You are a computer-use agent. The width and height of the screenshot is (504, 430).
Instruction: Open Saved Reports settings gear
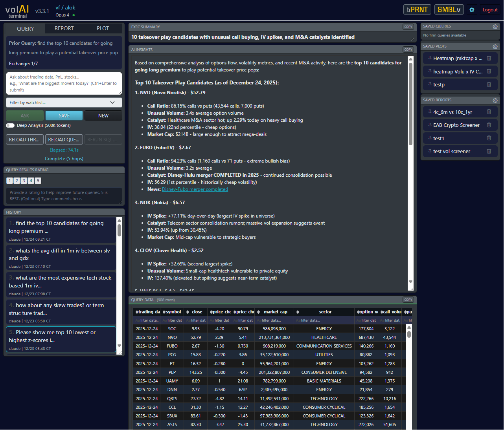(495, 101)
